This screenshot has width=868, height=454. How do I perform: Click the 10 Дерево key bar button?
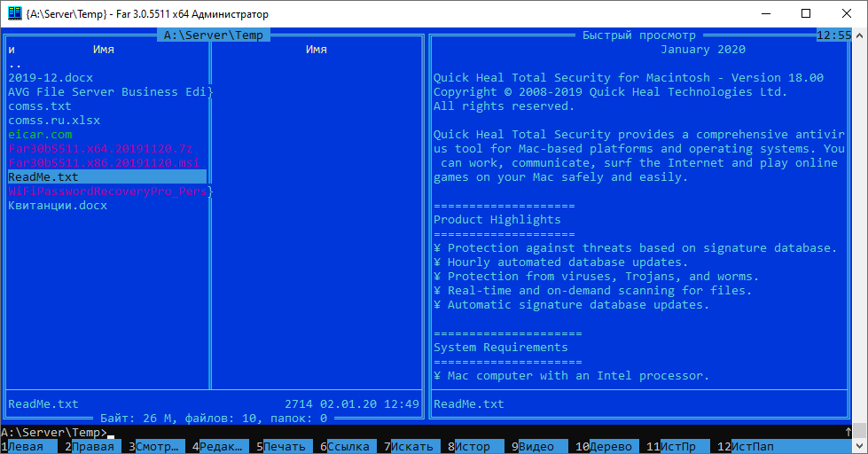click(x=607, y=446)
